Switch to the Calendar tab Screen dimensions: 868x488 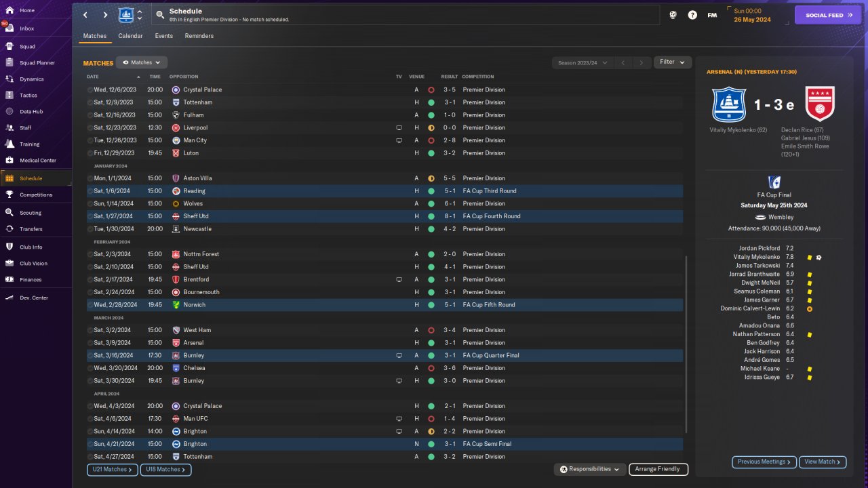pos(130,36)
